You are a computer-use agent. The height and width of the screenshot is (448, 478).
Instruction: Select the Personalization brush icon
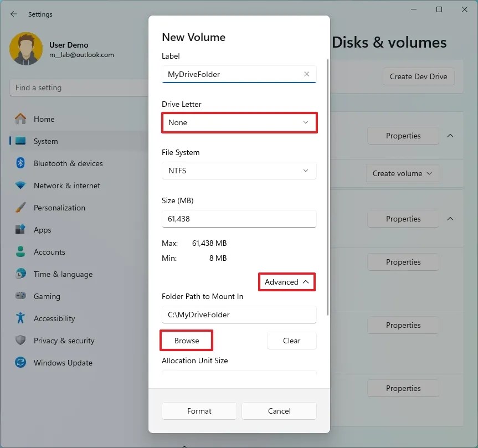tap(20, 208)
